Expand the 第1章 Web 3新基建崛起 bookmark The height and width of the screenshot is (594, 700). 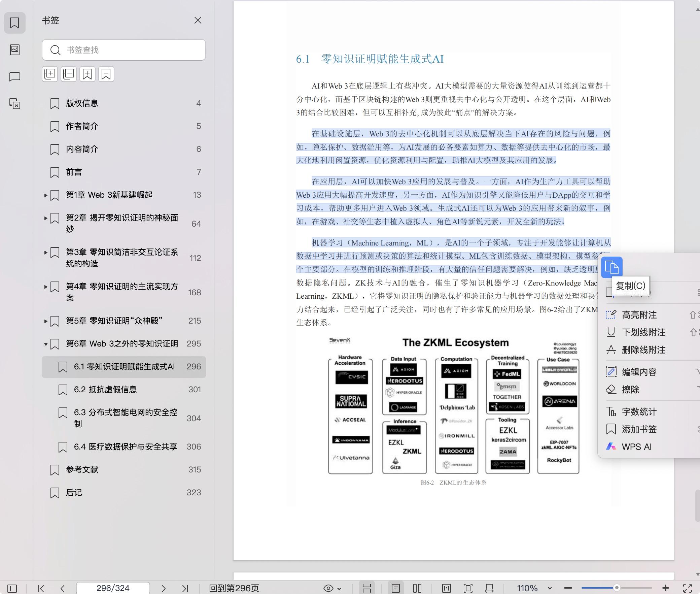(46, 195)
